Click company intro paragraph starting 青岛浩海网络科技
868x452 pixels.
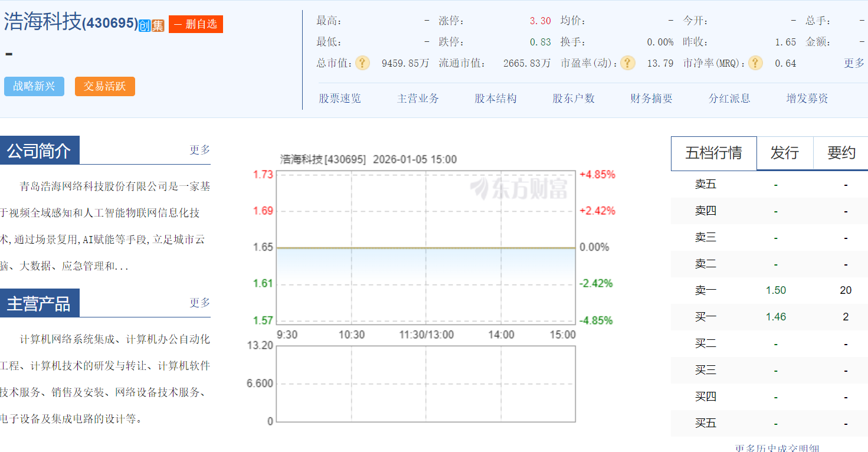tap(105, 227)
